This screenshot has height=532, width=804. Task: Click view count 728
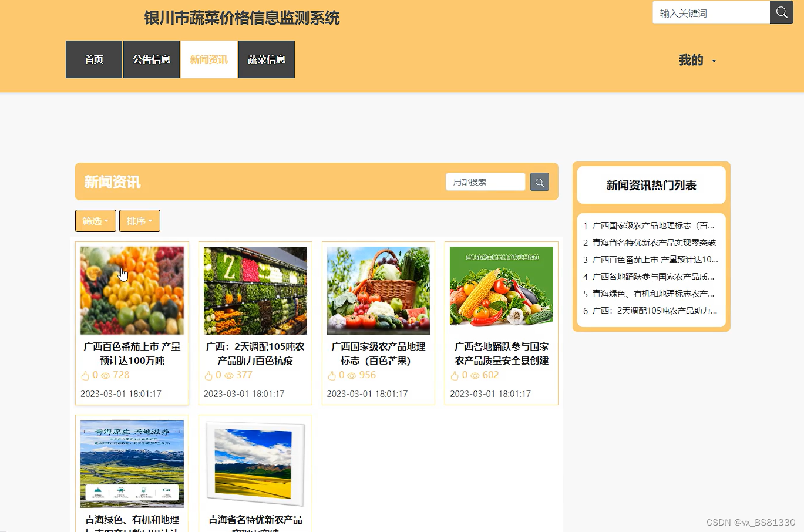(121, 375)
